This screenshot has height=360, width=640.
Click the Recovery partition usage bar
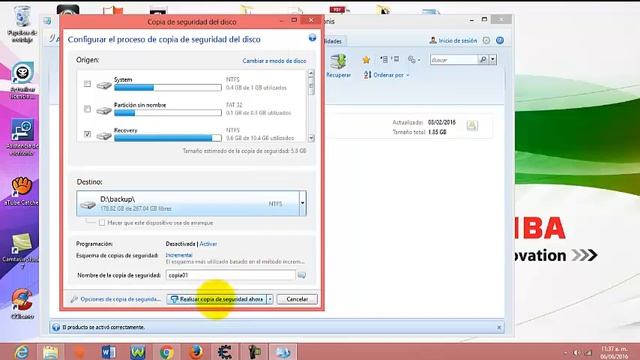tap(168, 138)
